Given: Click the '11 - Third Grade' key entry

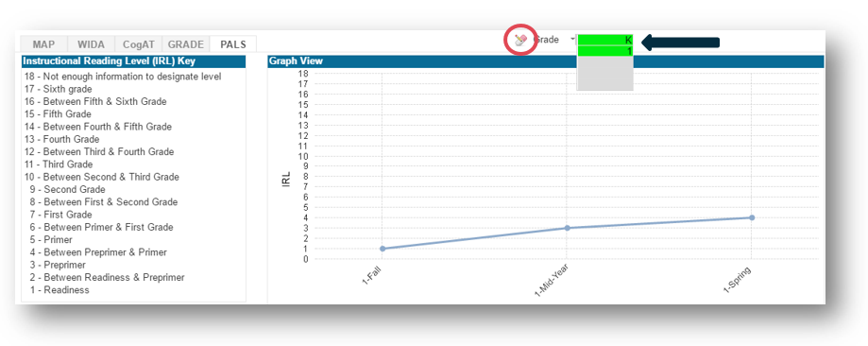Looking at the screenshot, I should [x=59, y=164].
